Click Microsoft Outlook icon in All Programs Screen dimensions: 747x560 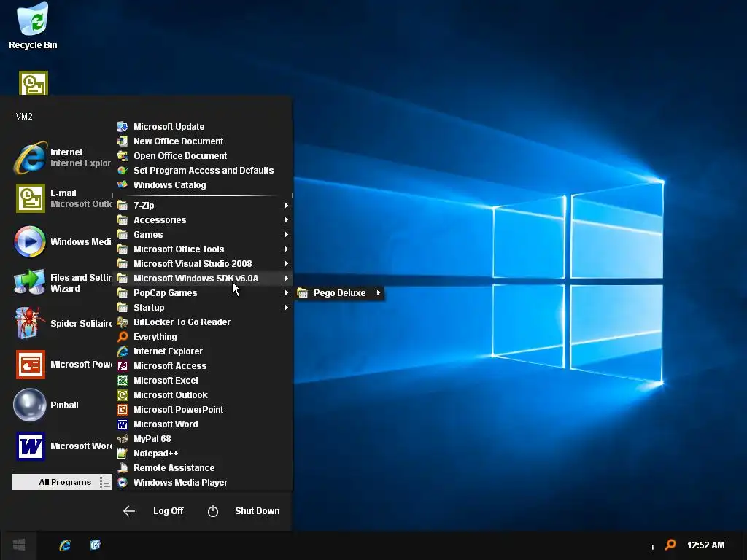(x=123, y=395)
